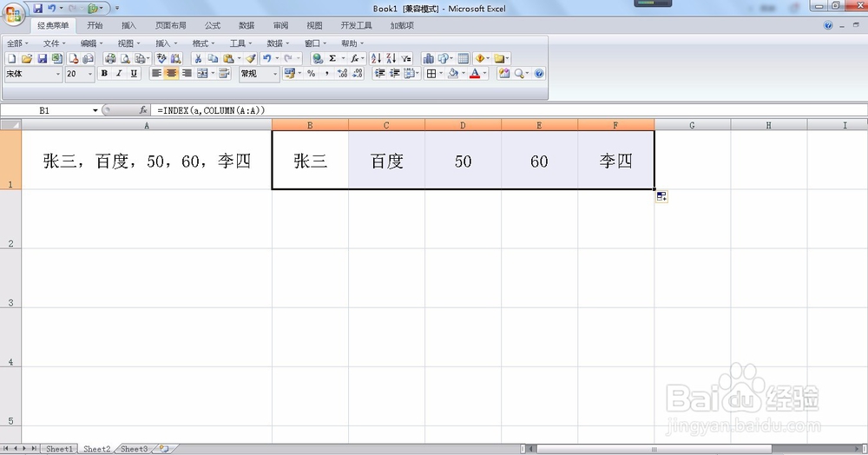Screen dimensions: 868x455
Task: Toggle Bold formatting
Action: click(x=104, y=73)
